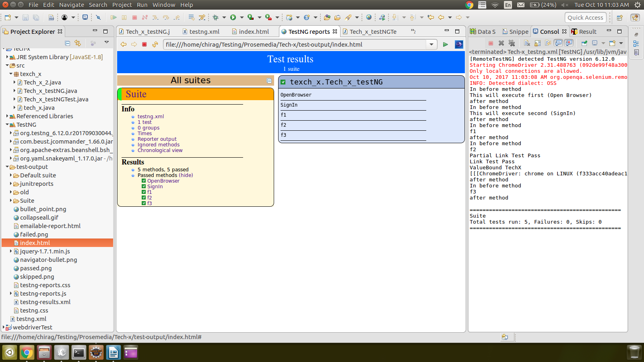
Task: Toggle Scroll Lock in Console toolbar
Action: pos(537,43)
